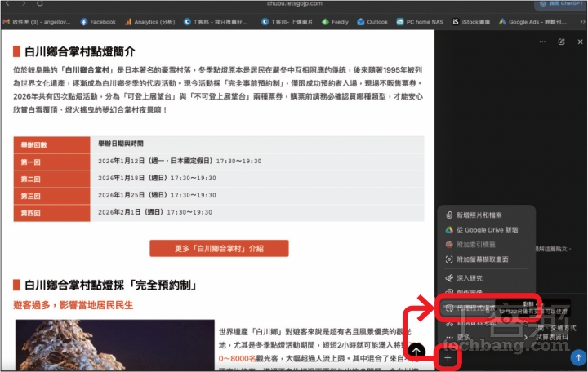Click the 白川鄉合掌村點燈採「完全預約制」 heading

pos(111,285)
